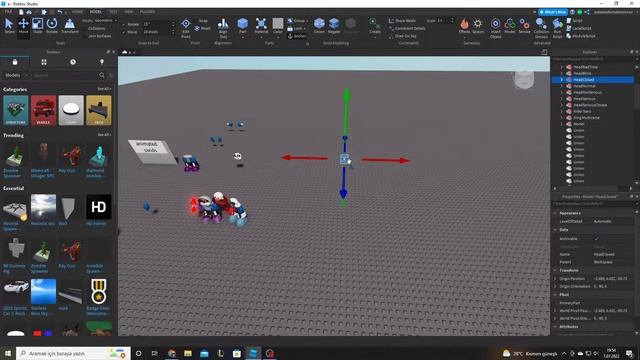Screen dimensions: 640x360
Task: Open the Transform tool
Action: tap(70, 25)
